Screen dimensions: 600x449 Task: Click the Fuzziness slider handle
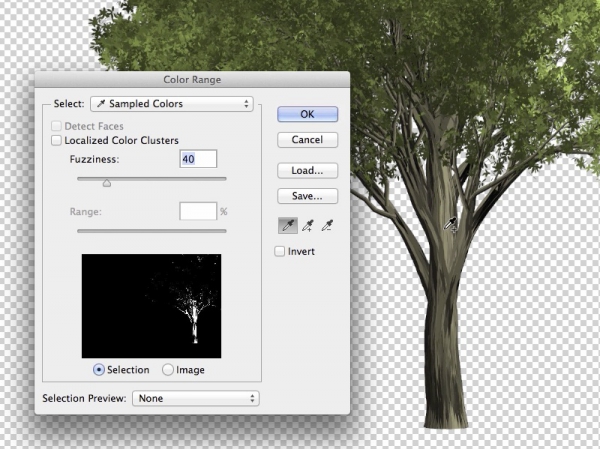coord(106,182)
